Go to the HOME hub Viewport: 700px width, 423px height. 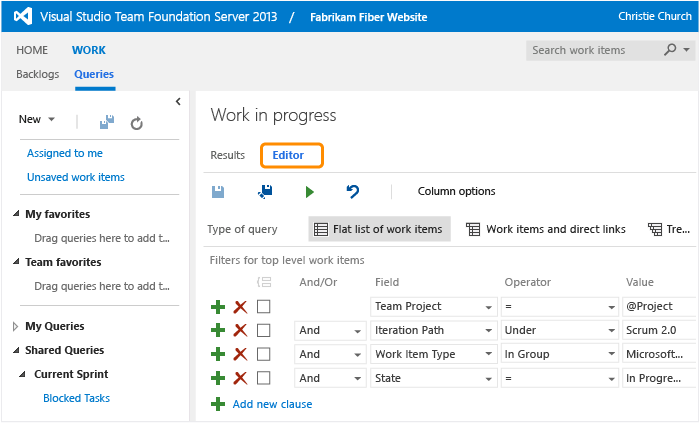click(32, 50)
